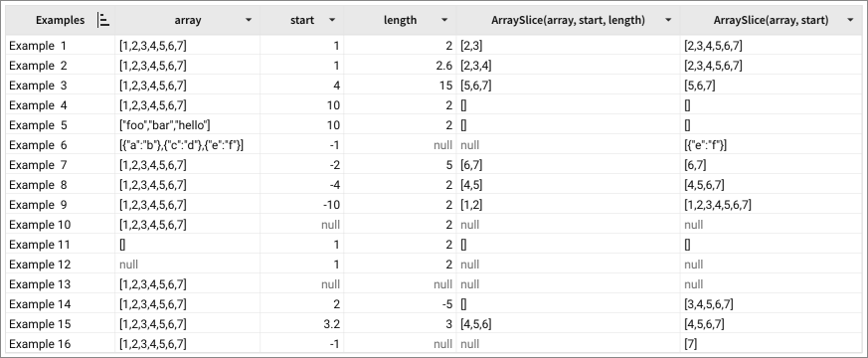Click the start cell showing 3.2
Screen dimensions: 868x358
click(x=301, y=324)
